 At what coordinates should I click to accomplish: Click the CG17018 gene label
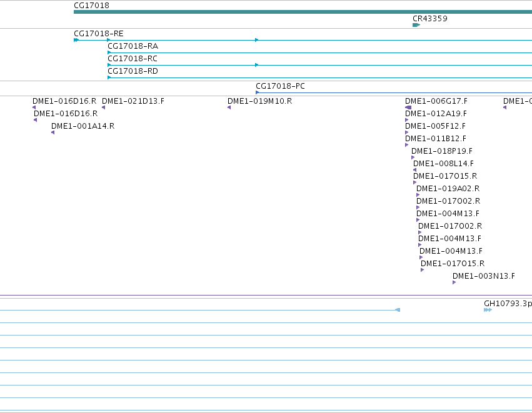92,6
